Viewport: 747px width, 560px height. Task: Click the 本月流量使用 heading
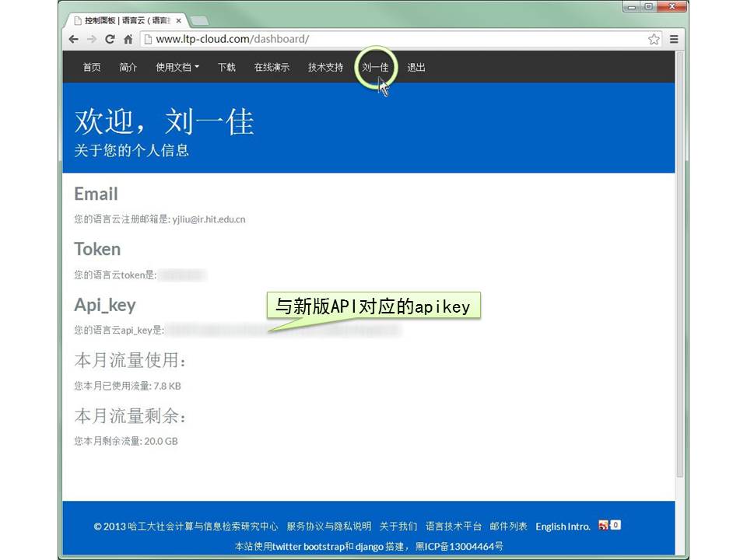click(x=130, y=360)
